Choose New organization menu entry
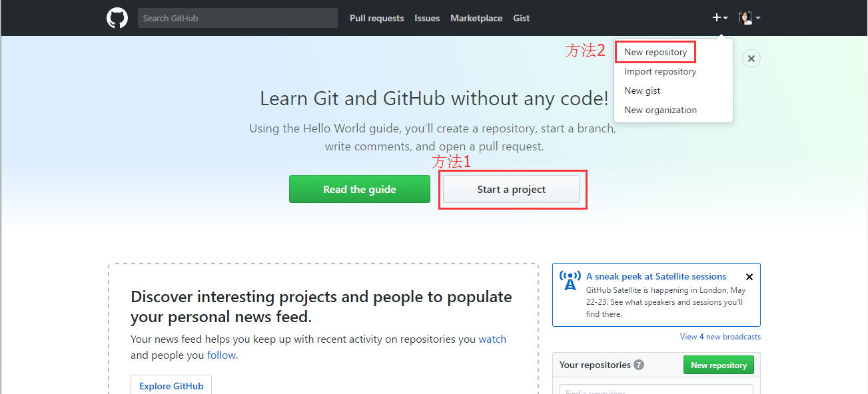The height and width of the screenshot is (394, 868). [x=660, y=110]
